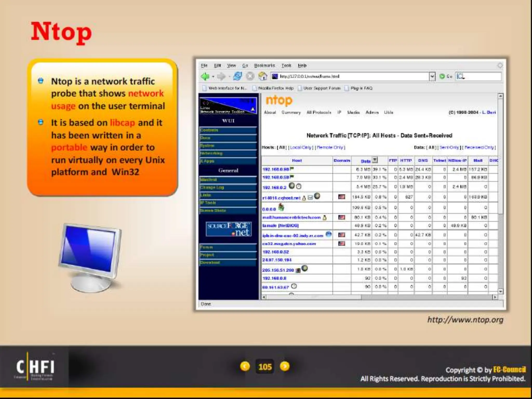Open the Plug-in FAQ bookmark
The image size is (532, 399).
pos(358,88)
